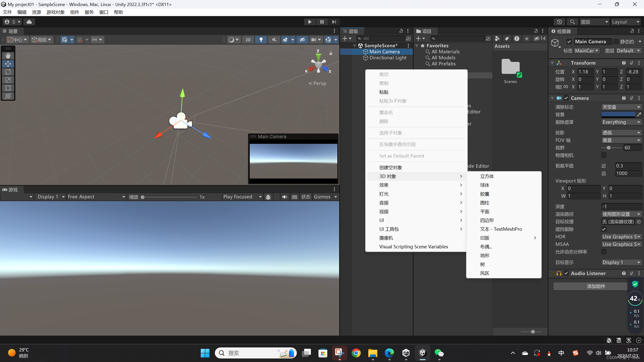Expand the 3D对象 submenu arrow
644x362 pixels.
coord(461,176)
